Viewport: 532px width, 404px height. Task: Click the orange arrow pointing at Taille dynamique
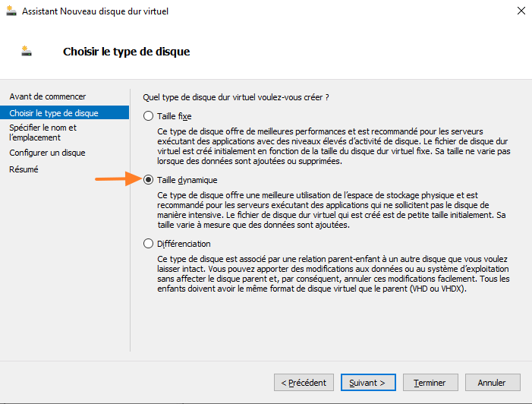(x=115, y=180)
